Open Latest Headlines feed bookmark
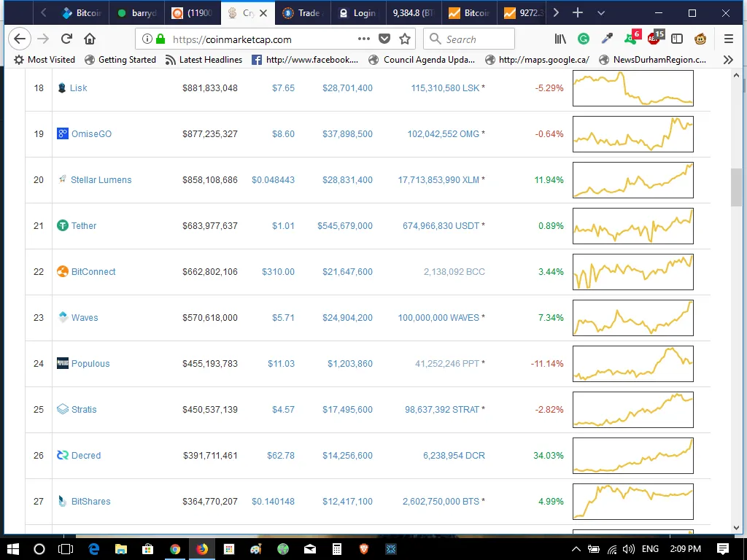747x560 pixels. click(x=204, y=60)
